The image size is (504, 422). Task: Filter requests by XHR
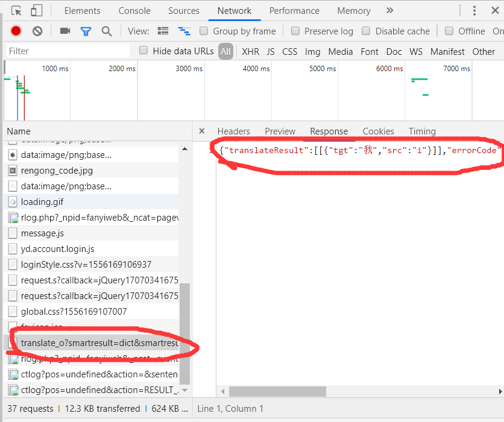click(x=250, y=51)
